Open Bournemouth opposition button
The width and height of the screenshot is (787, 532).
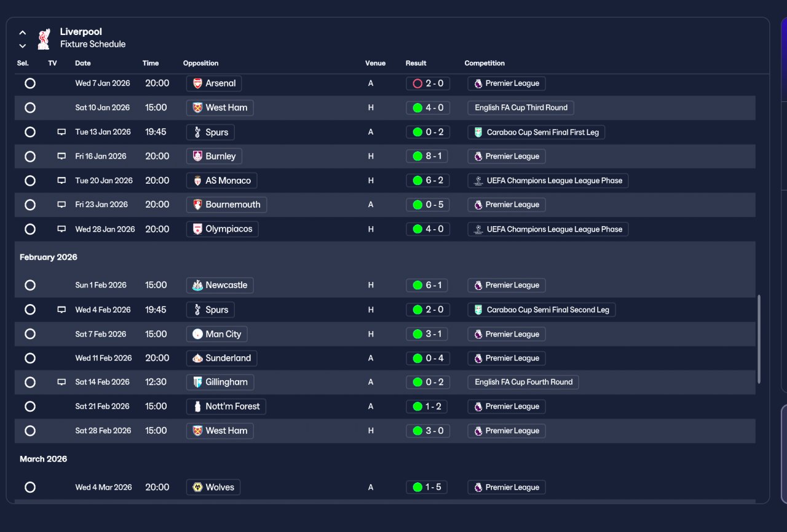[x=226, y=205]
